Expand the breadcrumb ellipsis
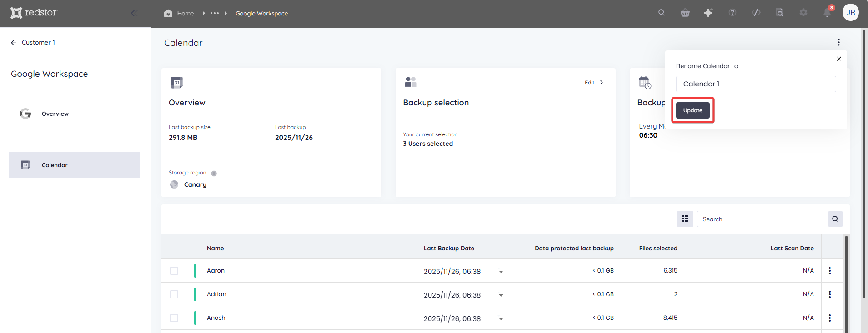This screenshot has height=333, width=868. tap(215, 13)
